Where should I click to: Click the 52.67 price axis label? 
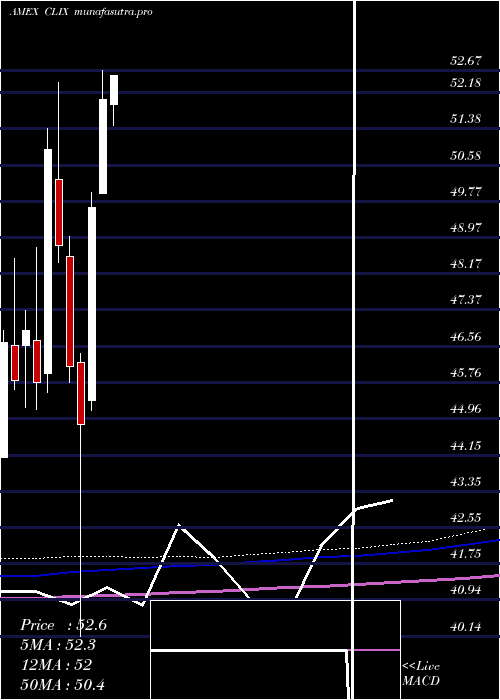click(x=465, y=61)
